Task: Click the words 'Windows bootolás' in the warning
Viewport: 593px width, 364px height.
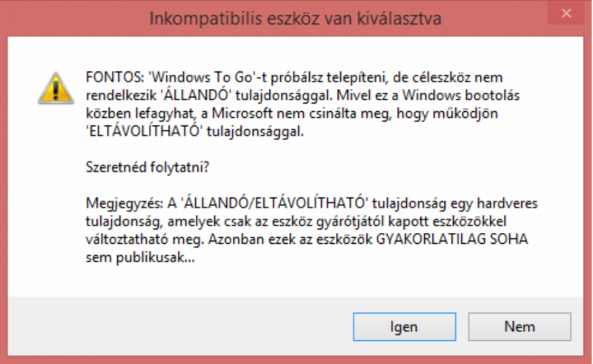Action: 460,95
